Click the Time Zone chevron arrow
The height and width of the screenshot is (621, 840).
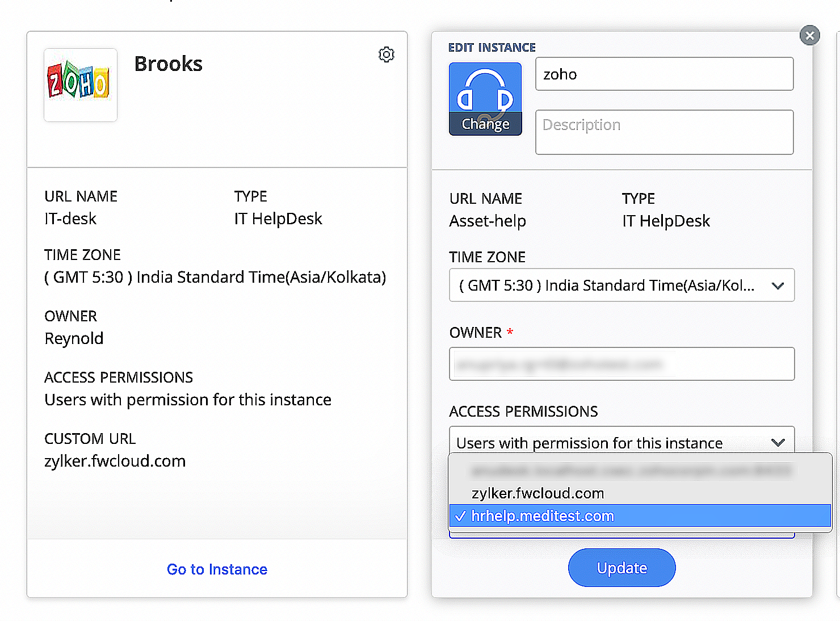[x=778, y=286]
